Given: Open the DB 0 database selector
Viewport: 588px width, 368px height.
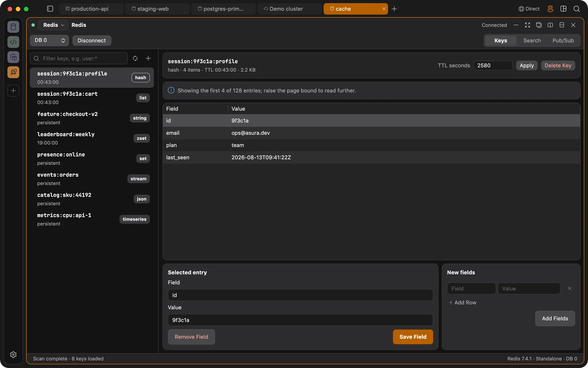Looking at the screenshot, I should click(x=49, y=40).
